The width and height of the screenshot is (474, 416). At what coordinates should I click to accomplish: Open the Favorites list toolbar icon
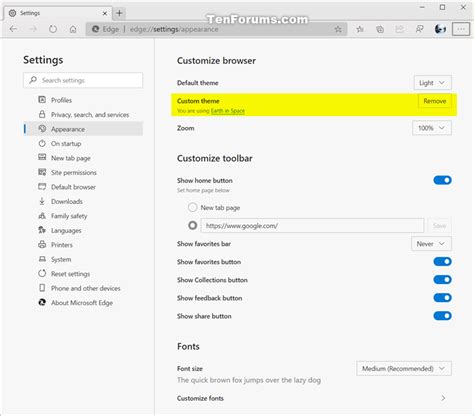point(360,29)
